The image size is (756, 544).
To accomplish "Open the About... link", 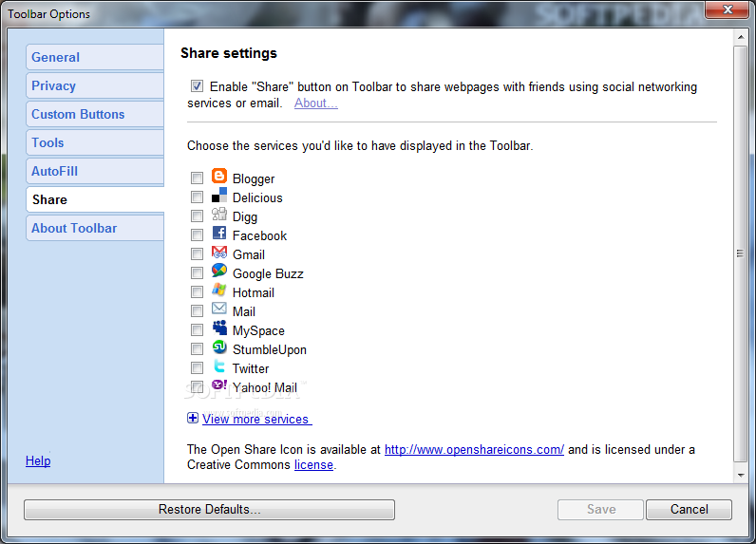I will click(x=316, y=103).
